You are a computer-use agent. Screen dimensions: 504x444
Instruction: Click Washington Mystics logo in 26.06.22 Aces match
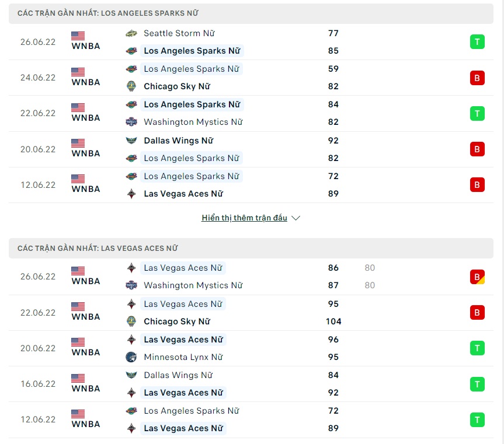(131, 285)
